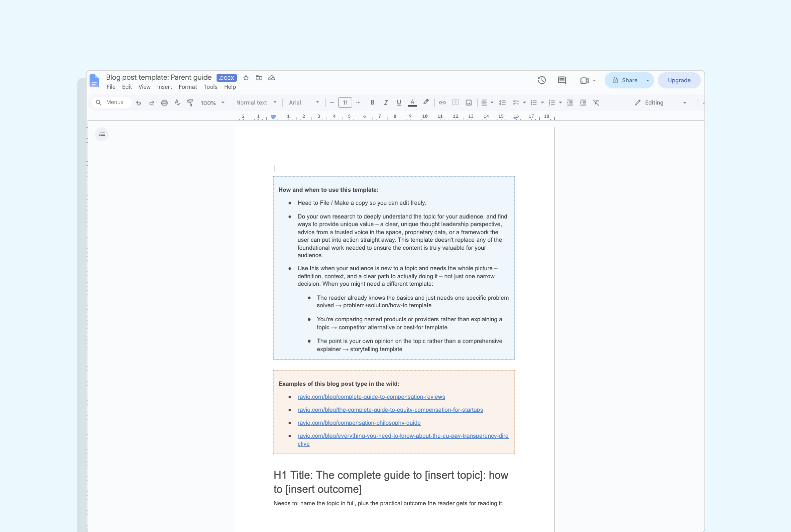Open the Format menu
This screenshot has width=791, height=532.
(x=188, y=87)
